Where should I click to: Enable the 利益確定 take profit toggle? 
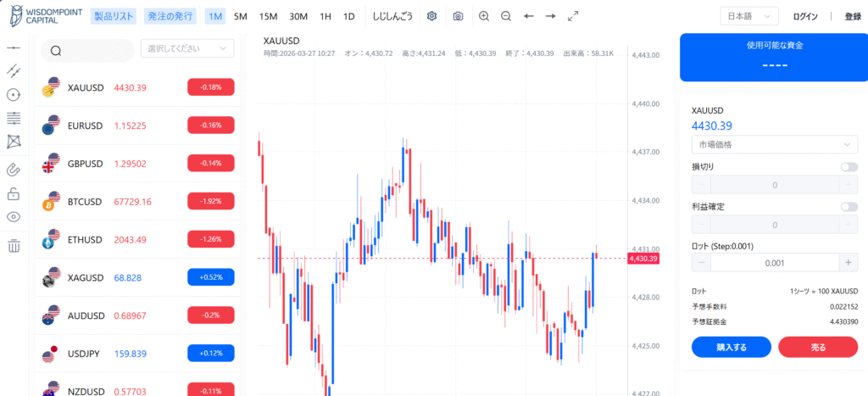point(849,207)
